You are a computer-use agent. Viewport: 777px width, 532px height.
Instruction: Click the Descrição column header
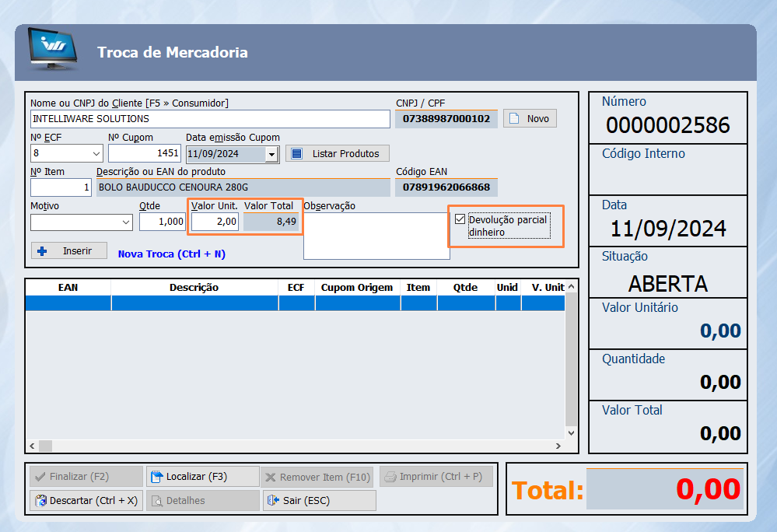point(194,287)
